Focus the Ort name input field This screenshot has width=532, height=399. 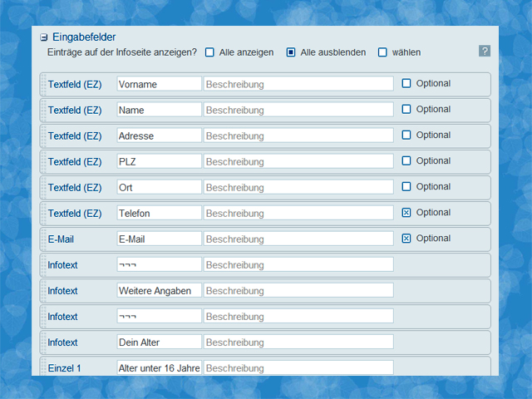coord(159,187)
